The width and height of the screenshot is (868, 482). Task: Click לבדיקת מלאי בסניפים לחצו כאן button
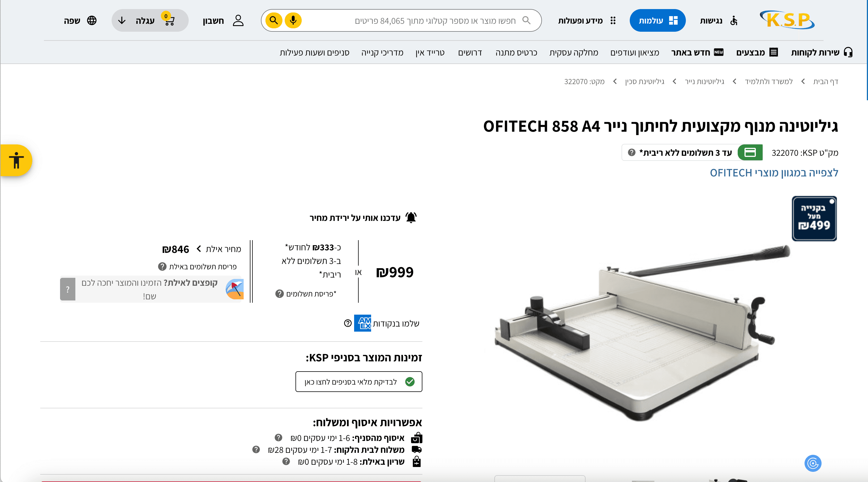(359, 382)
